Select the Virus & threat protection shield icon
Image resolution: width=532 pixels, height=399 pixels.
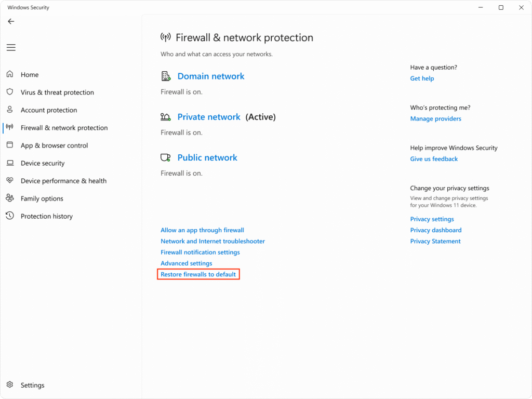[x=10, y=92]
